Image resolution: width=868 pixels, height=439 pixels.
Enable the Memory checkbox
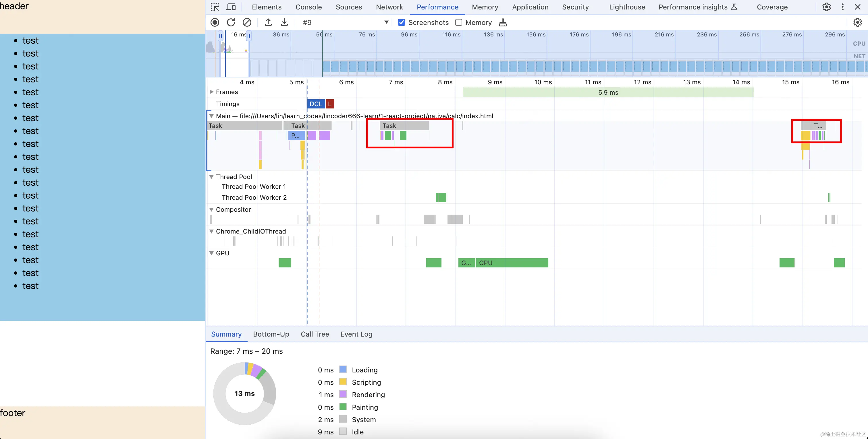459,23
